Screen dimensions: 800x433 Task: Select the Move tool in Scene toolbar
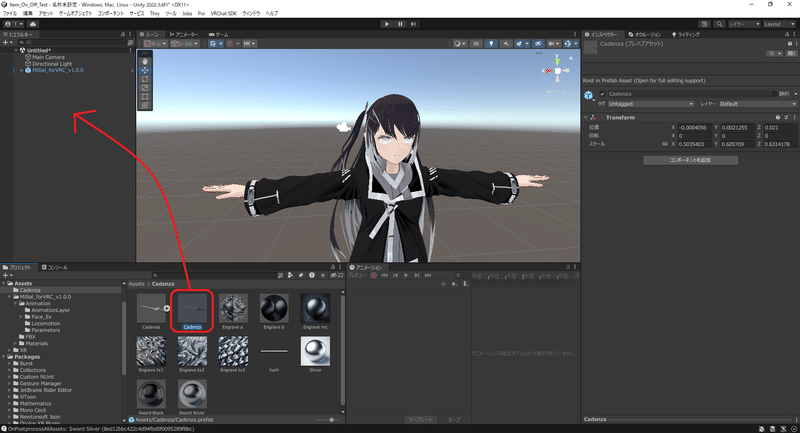tap(145, 70)
